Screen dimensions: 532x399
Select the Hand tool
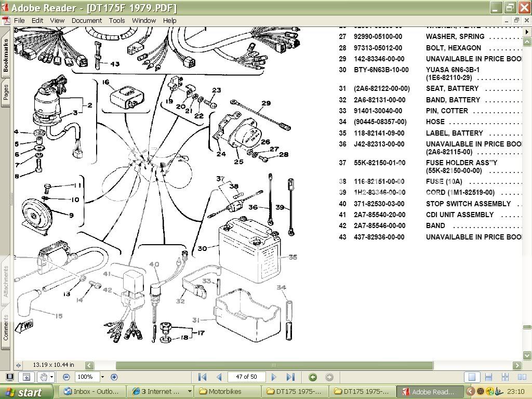(44, 377)
